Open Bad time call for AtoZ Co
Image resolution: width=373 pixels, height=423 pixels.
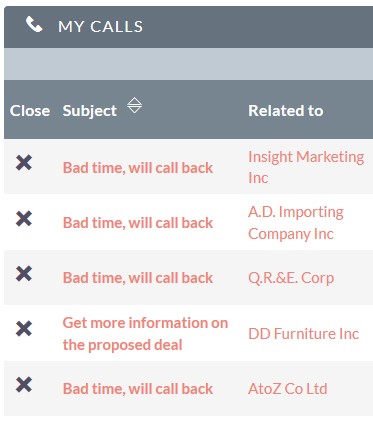pos(138,389)
